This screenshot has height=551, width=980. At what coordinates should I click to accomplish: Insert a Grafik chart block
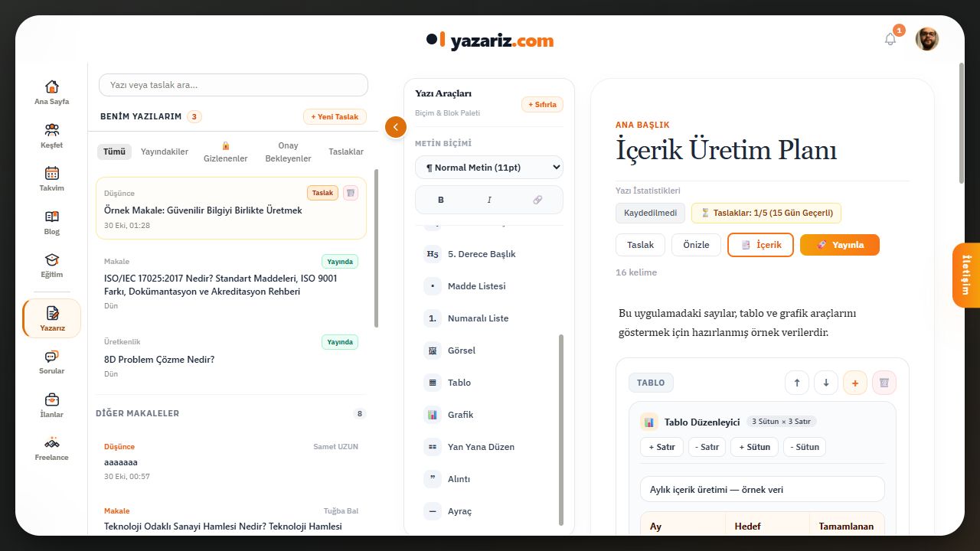pyautogui.click(x=489, y=415)
